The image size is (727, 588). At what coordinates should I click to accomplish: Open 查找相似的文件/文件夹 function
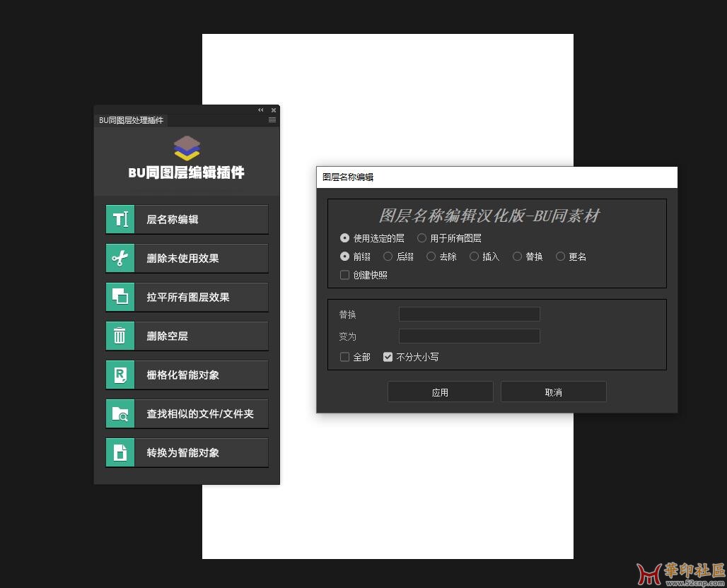tap(187, 413)
